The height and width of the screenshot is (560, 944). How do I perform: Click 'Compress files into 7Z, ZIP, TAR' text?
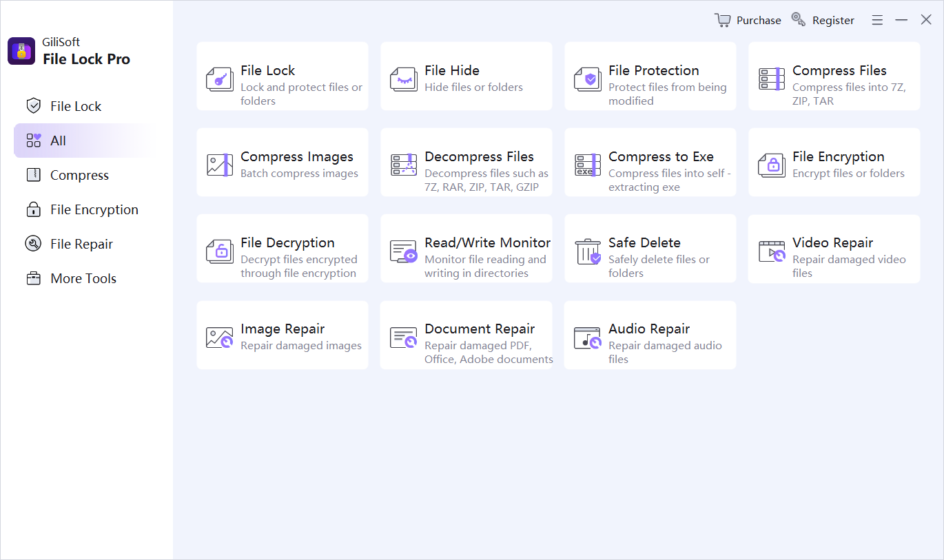849,94
